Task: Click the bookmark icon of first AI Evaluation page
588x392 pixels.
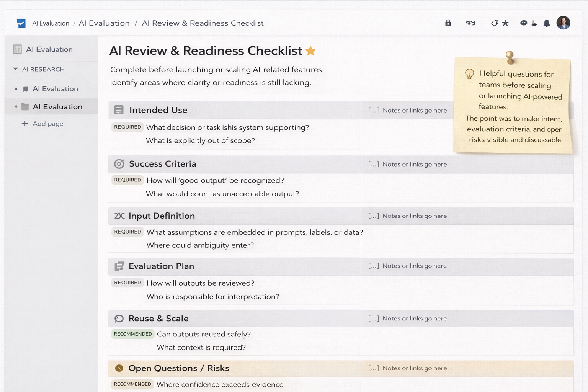Action: 26,89
